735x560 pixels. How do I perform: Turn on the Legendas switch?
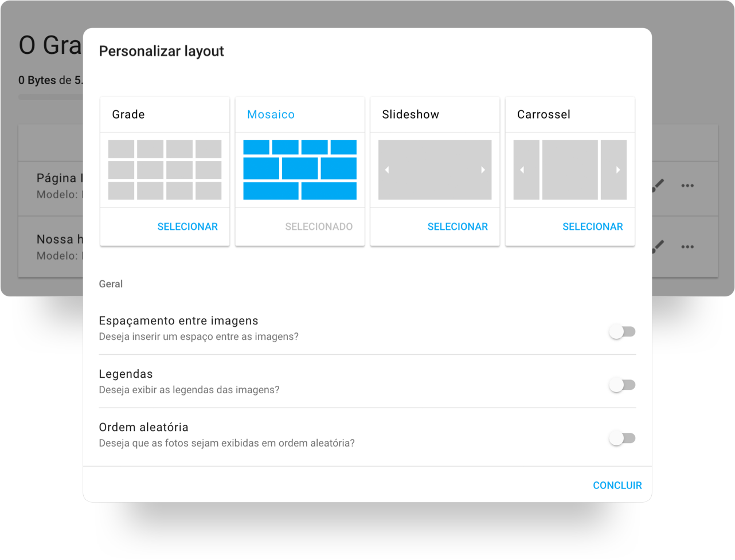[x=622, y=385]
